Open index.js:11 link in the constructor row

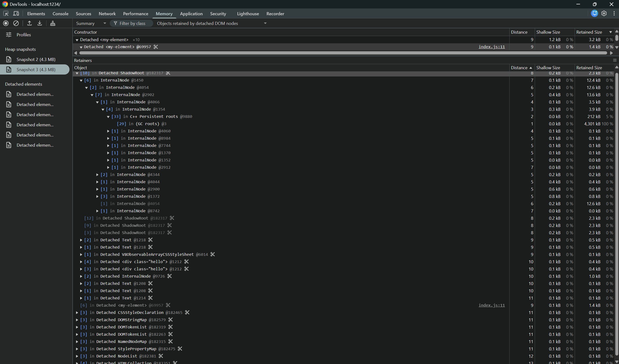point(491,47)
